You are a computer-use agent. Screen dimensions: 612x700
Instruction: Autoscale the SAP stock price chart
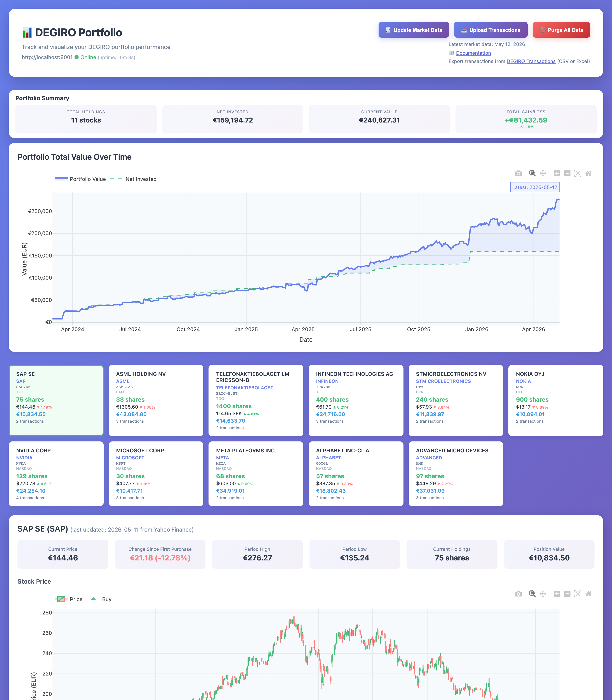tap(578, 594)
